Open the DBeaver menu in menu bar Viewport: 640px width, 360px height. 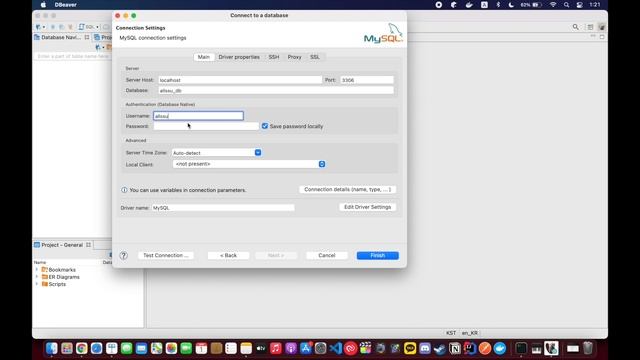[65, 5]
